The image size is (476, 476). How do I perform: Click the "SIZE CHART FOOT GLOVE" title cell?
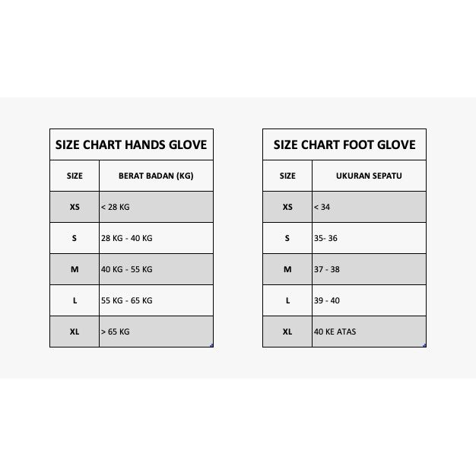click(x=344, y=144)
